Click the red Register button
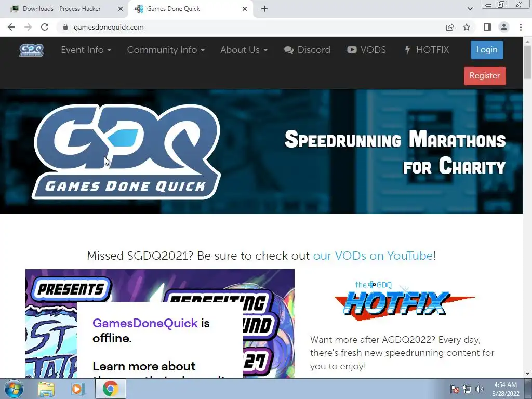 click(485, 76)
